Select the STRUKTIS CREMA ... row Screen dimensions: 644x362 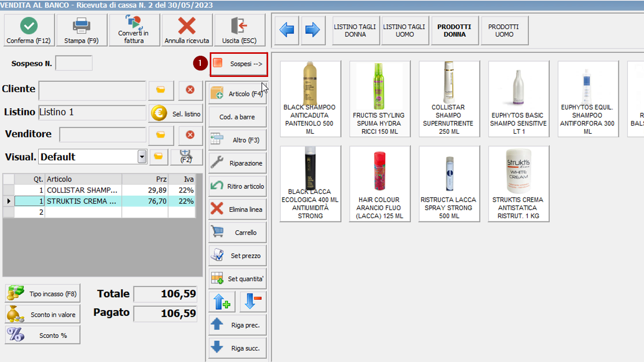[x=99, y=201]
